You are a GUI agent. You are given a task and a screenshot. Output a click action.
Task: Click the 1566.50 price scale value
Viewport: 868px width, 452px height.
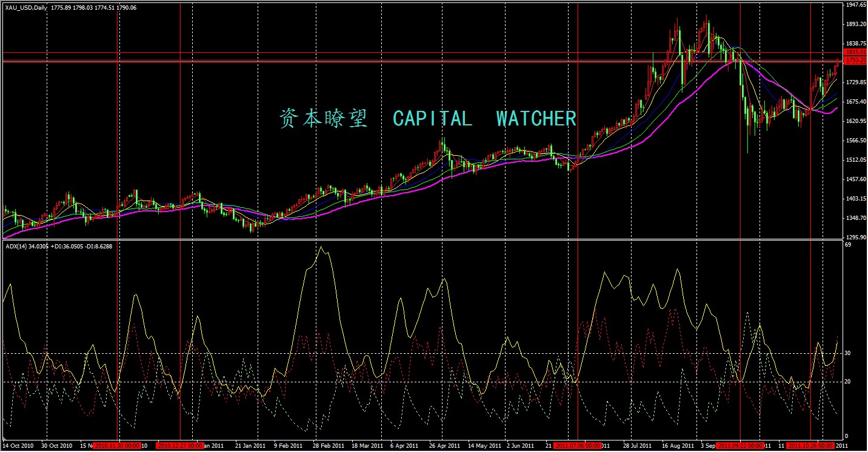856,141
